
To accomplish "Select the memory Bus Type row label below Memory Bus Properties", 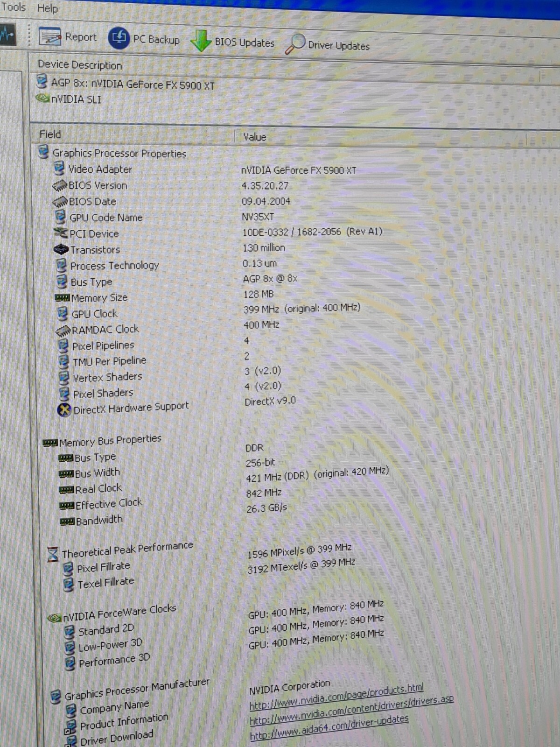I will tap(95, 457).
